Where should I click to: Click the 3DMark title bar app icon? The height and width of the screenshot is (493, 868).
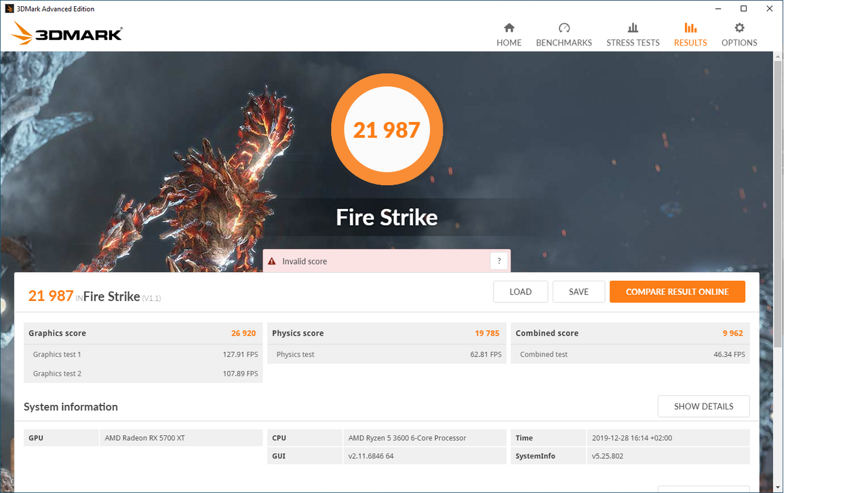9,9
